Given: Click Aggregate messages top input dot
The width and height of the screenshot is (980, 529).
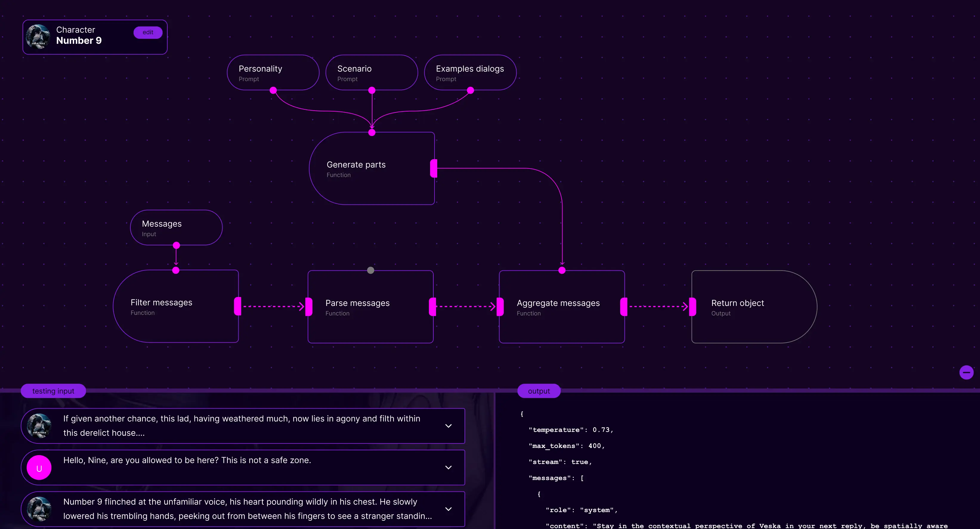Looking at the screenshot, I should point(562,270).
